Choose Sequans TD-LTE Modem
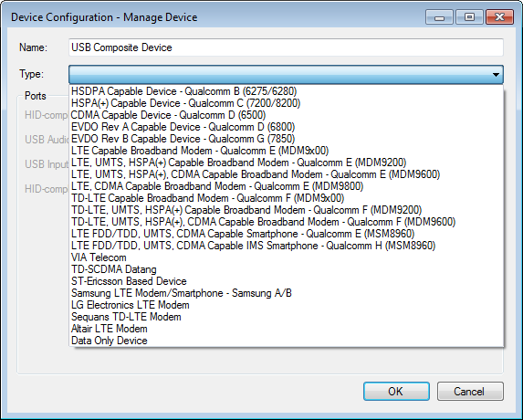The width and height of the screenshot is (523, 420). pyautogui.click(x=287, y=317)
